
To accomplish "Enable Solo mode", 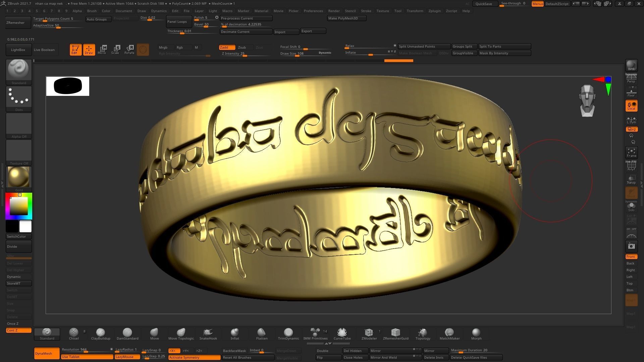I will 631,206.
